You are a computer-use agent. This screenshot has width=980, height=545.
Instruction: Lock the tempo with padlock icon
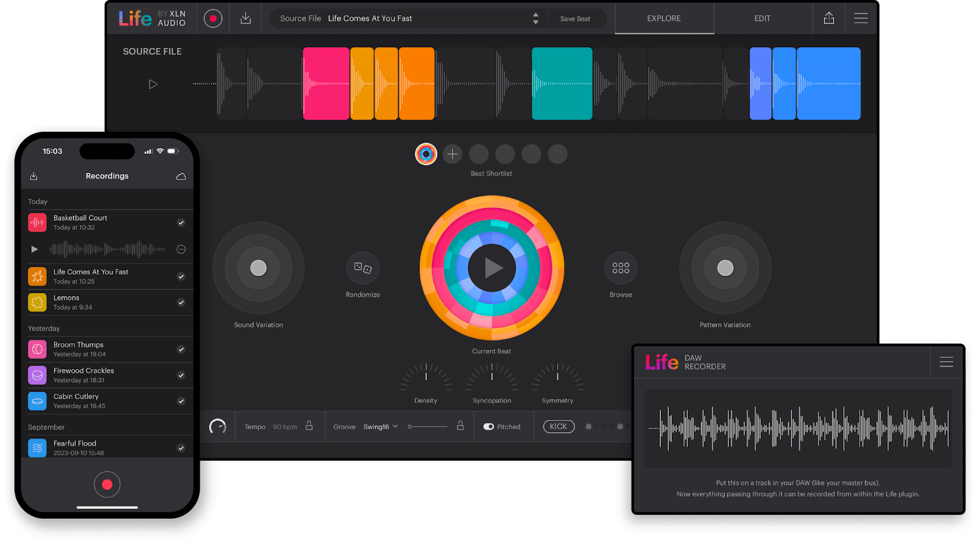[309, 425]
